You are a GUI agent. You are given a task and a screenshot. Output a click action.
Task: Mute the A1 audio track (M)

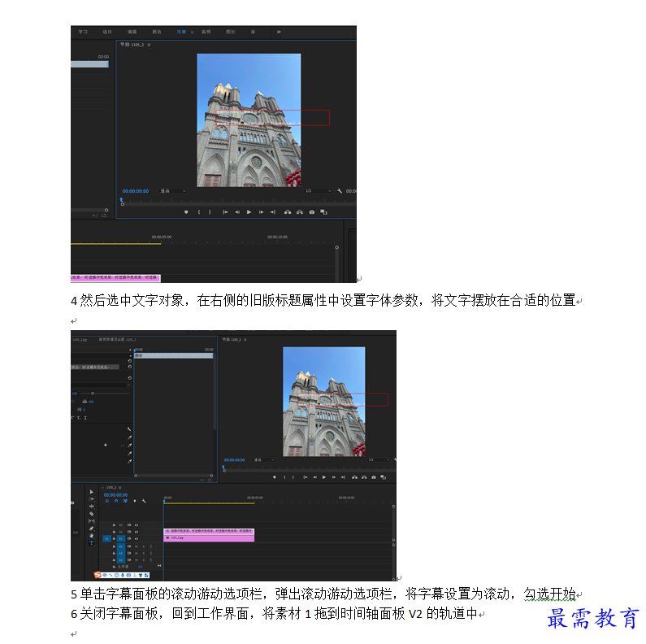point(137,546)
